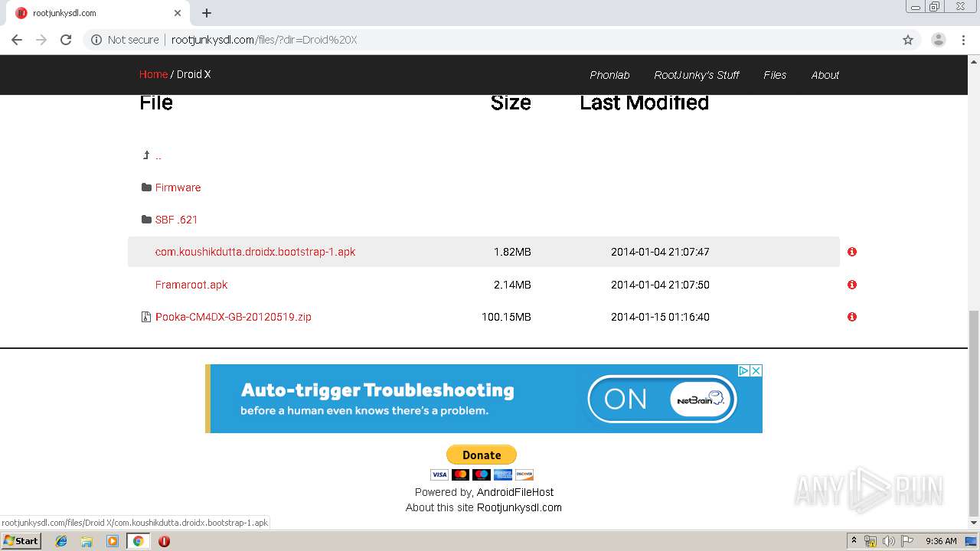
Task: Open the Windows Start menu
Action: tap(21, 541)
